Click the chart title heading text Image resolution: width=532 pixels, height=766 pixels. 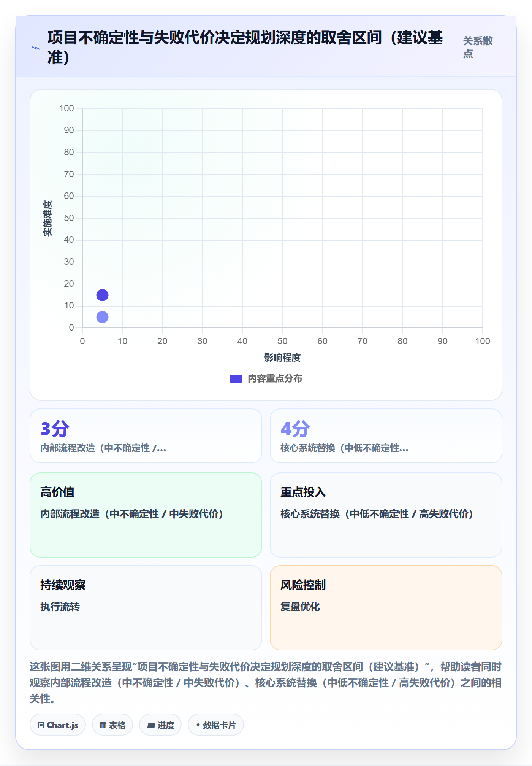pos(245,48)
